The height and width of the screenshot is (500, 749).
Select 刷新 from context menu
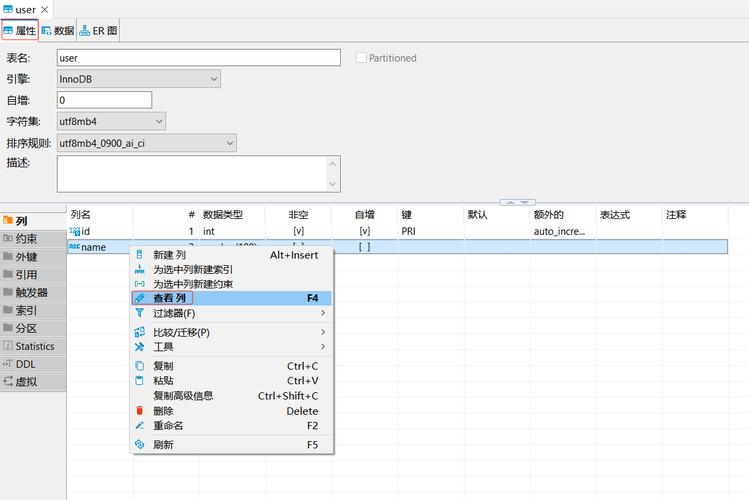[x=231, y=445]
